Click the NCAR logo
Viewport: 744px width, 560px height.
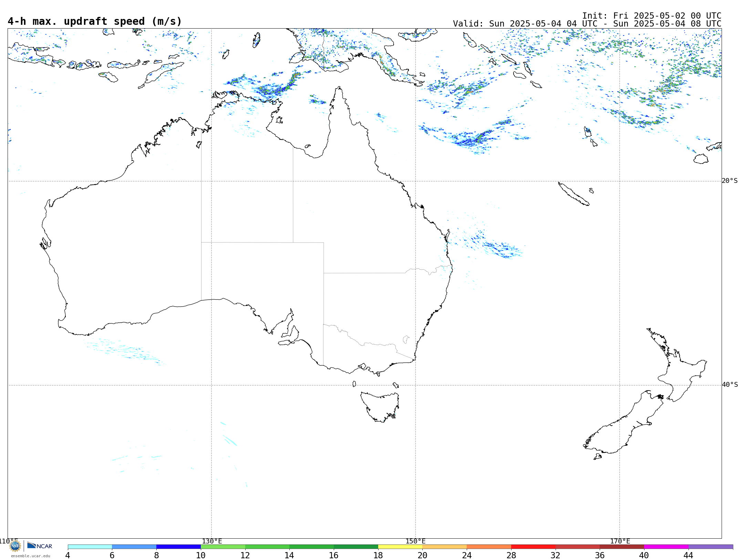coord(40,546)
